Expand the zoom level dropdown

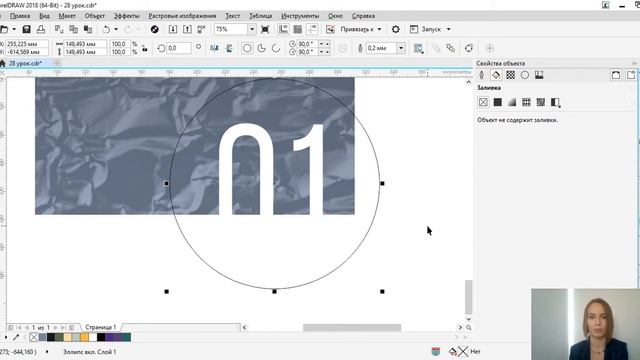(252, 29)
